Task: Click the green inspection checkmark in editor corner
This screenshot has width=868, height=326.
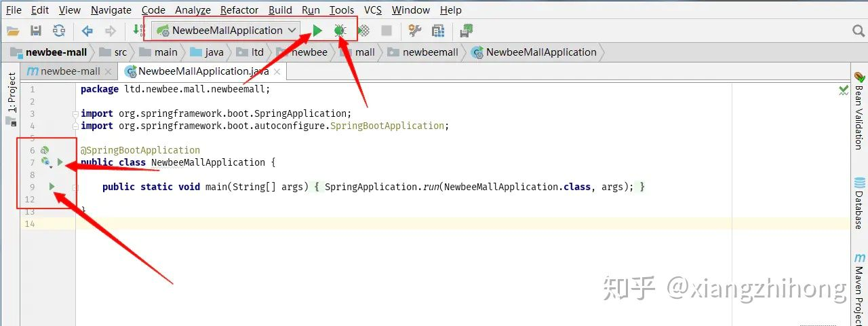Action: click(844, 90)
